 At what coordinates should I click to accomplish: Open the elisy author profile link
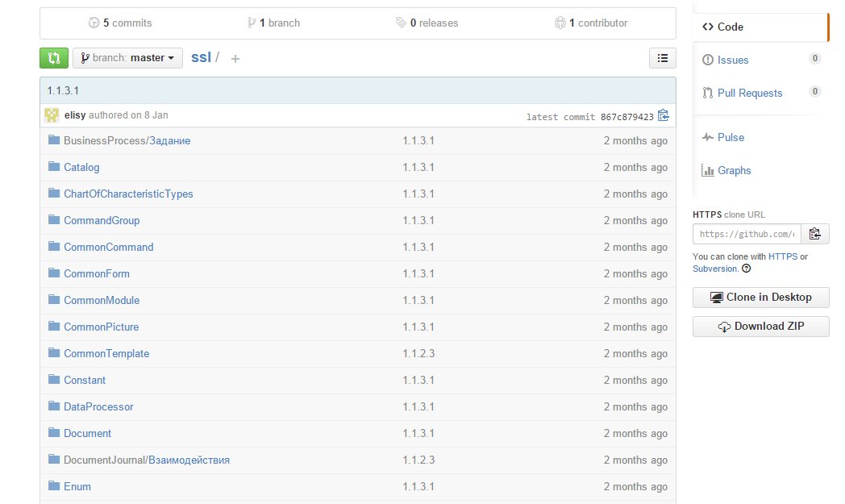point(75,115)
